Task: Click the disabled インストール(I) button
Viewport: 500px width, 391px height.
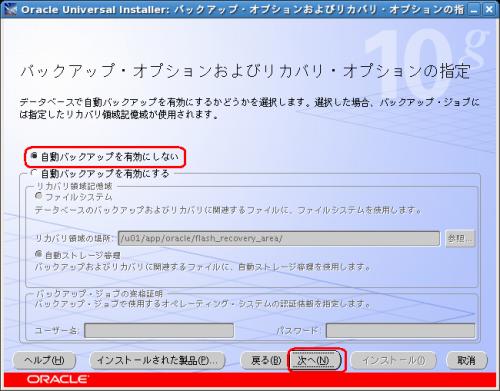Action: (x=393, y=360)
